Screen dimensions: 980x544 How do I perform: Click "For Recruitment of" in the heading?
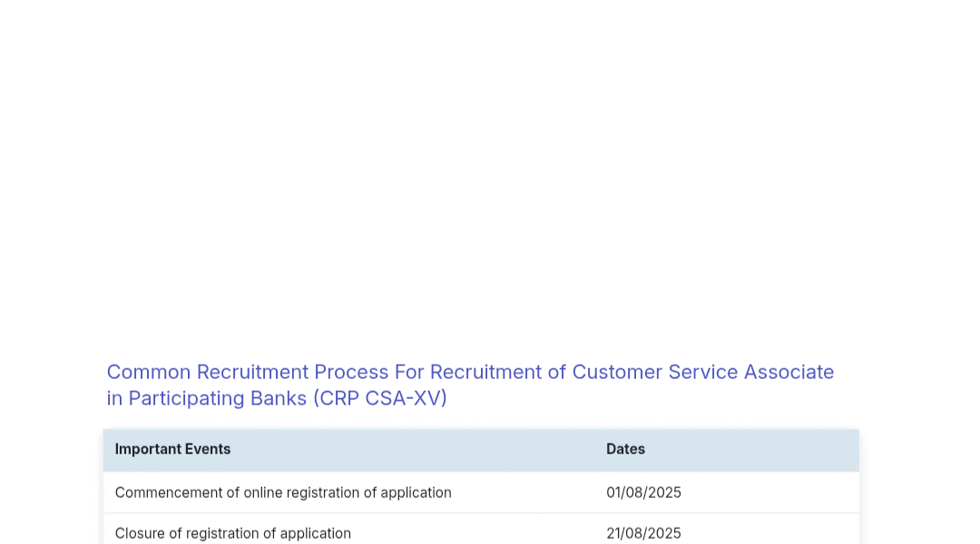[479, 372]
